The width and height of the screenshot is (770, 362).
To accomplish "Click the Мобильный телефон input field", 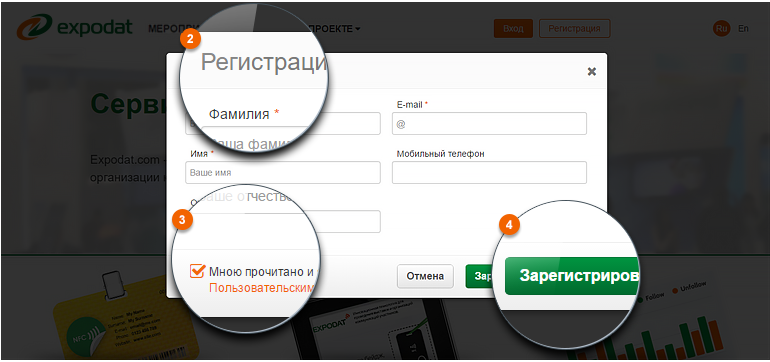I will coord(489,172).
